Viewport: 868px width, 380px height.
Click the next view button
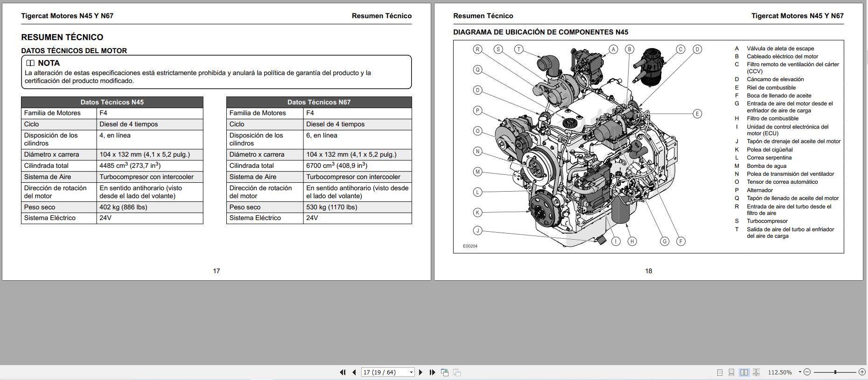coord(457,372)
